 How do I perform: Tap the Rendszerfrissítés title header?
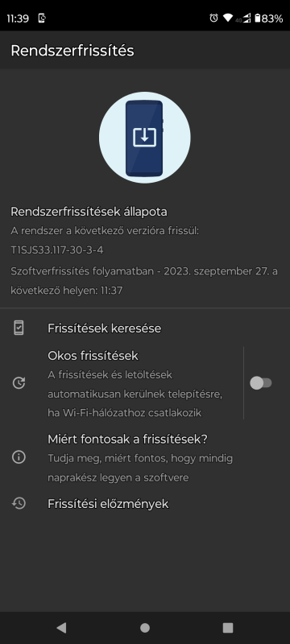click(72, 51)
